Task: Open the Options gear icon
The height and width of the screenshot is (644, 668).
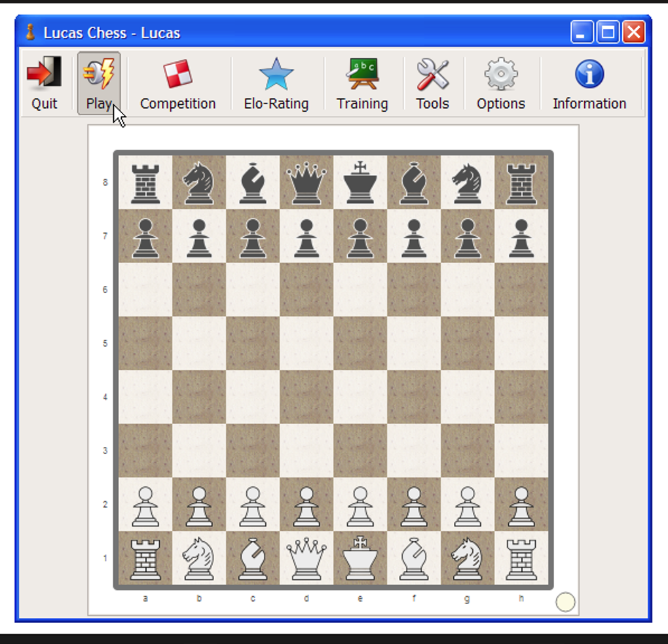Action: [500, 74]
